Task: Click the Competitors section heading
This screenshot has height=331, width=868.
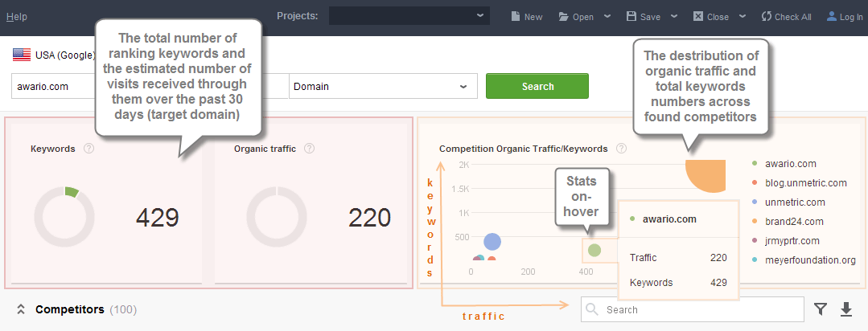Action: tap(70, 309)
